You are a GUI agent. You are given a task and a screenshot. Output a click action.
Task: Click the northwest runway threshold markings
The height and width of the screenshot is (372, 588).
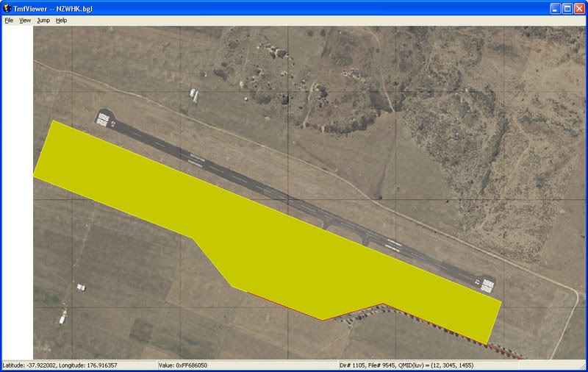click(x=104, y=118)
